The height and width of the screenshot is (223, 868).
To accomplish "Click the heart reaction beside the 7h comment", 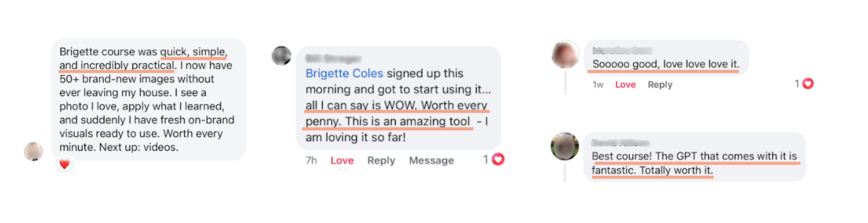I will (x=498, y=159).
